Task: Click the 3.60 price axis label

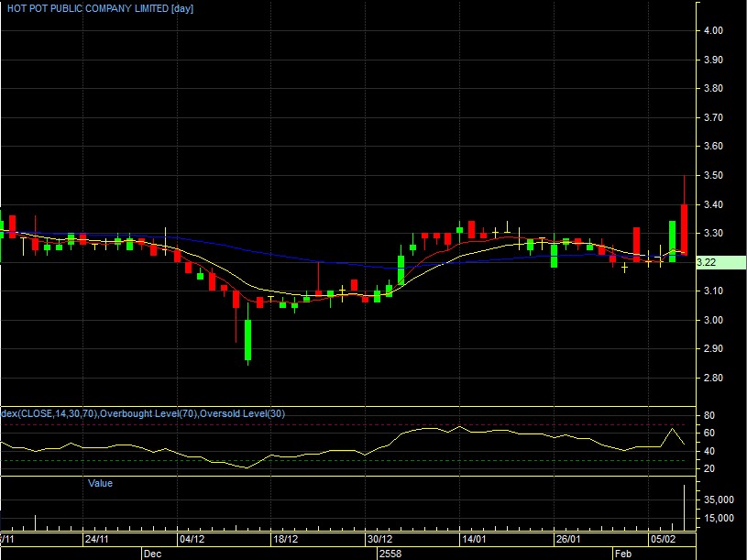Action: click(713, 147)
